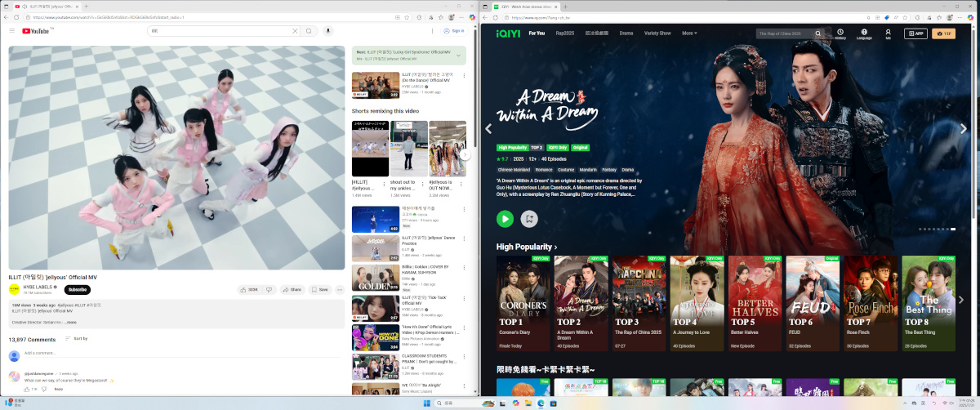Open options for 'Do the Dance' video

point(464,76)
